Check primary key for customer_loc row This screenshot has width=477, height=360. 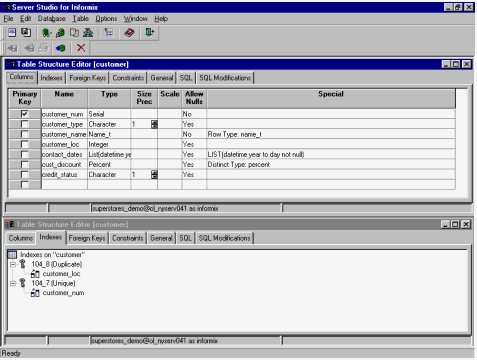pos(24,144)
